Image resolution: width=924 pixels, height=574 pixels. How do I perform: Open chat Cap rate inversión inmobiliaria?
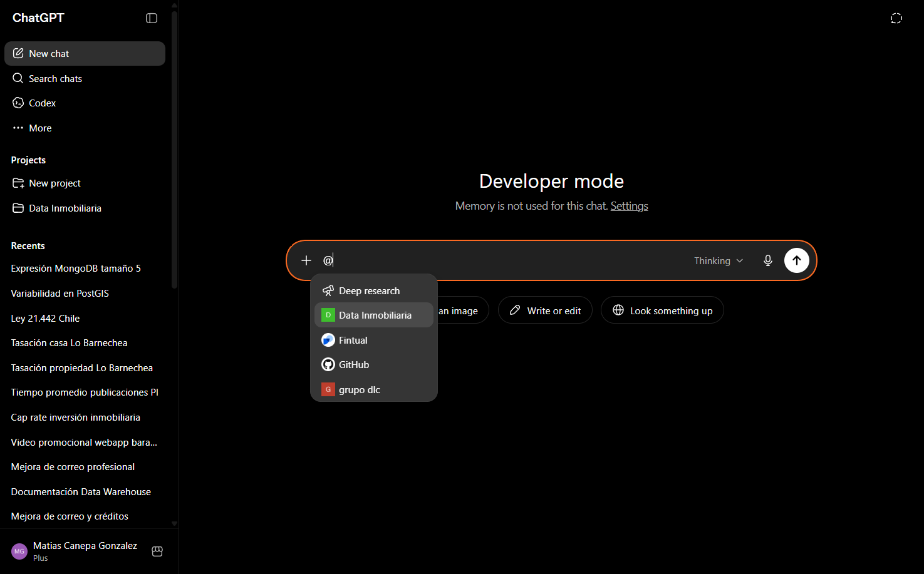pyautogui.click(x=85, y=418)
